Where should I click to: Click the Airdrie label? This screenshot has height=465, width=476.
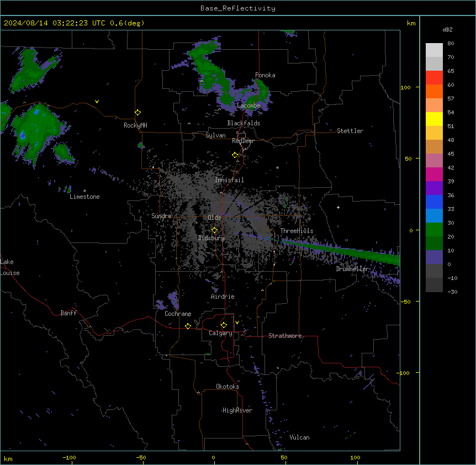coord(223,297)
